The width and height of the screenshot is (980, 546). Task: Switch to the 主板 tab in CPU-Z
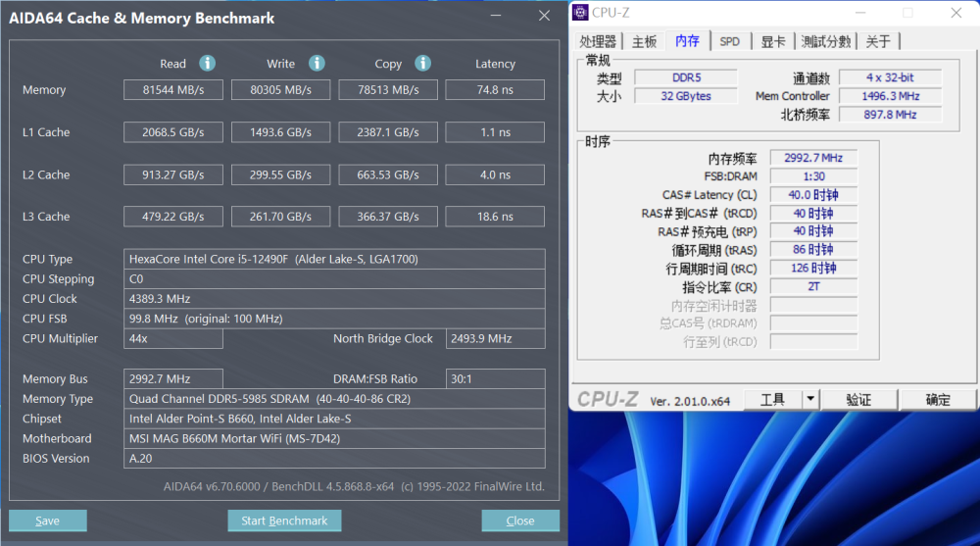645,41
